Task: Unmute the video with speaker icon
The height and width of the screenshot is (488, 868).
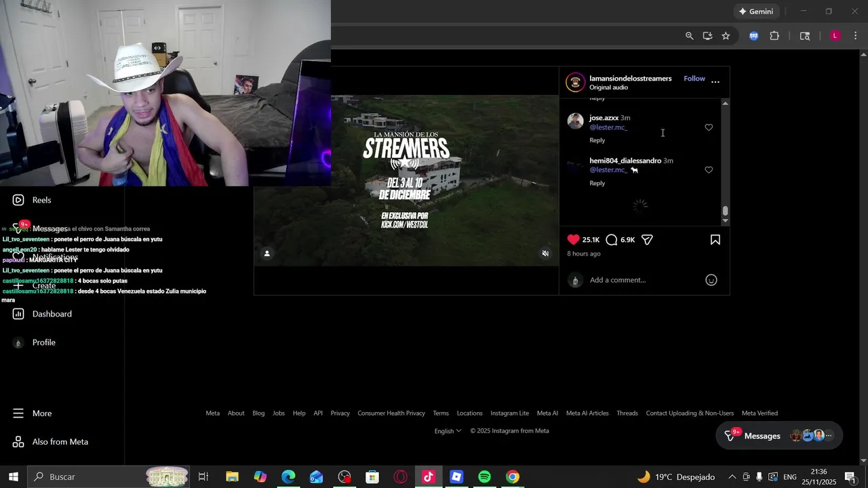Action: [x=545, y=253]
